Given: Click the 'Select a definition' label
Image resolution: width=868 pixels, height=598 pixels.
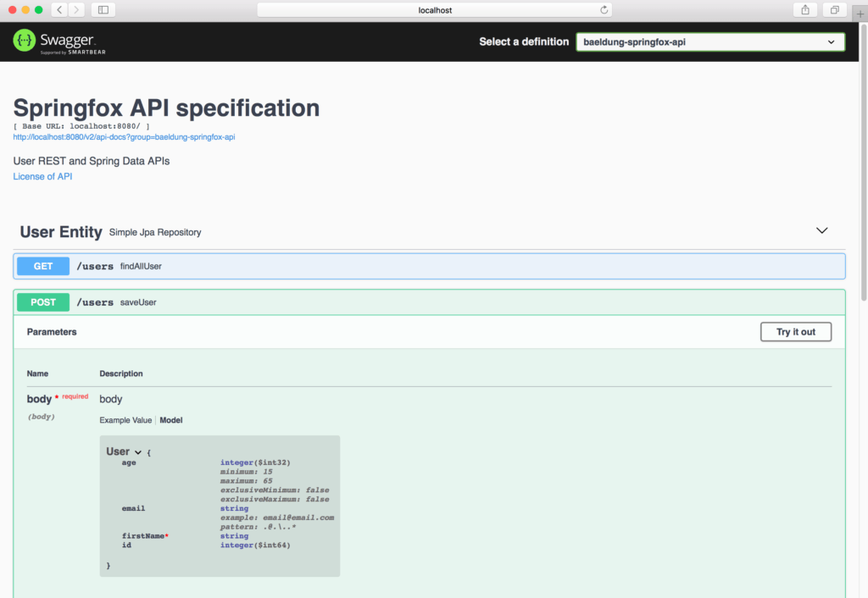Looking at the screenshot, I should pos(524,42).
